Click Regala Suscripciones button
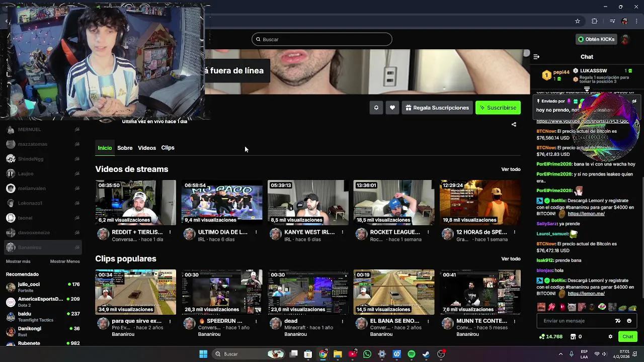 coord(437,108)
